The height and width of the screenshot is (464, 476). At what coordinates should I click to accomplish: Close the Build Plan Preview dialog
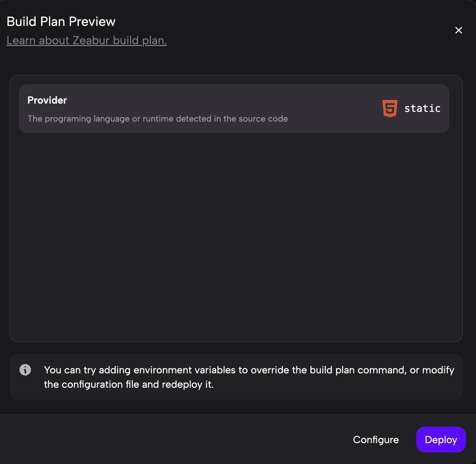[x=458, y=30]
